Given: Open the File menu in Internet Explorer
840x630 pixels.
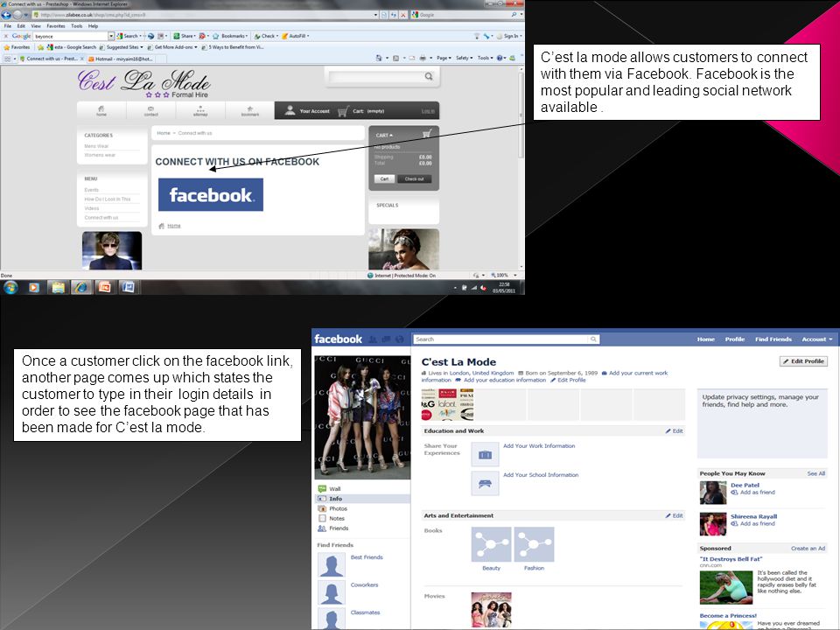Looking at the screenshot, I should (8, 25).
